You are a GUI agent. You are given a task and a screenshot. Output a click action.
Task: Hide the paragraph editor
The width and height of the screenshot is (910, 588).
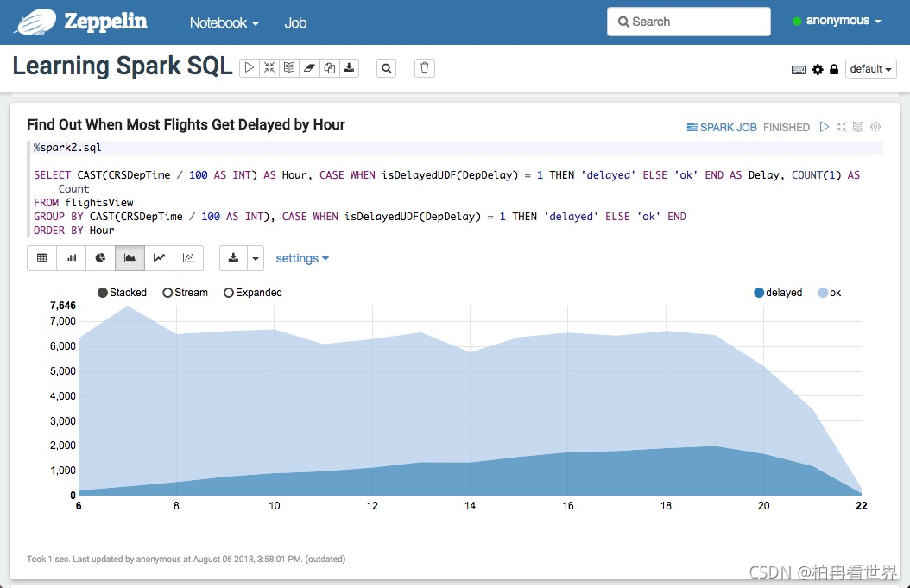point(842,127)
